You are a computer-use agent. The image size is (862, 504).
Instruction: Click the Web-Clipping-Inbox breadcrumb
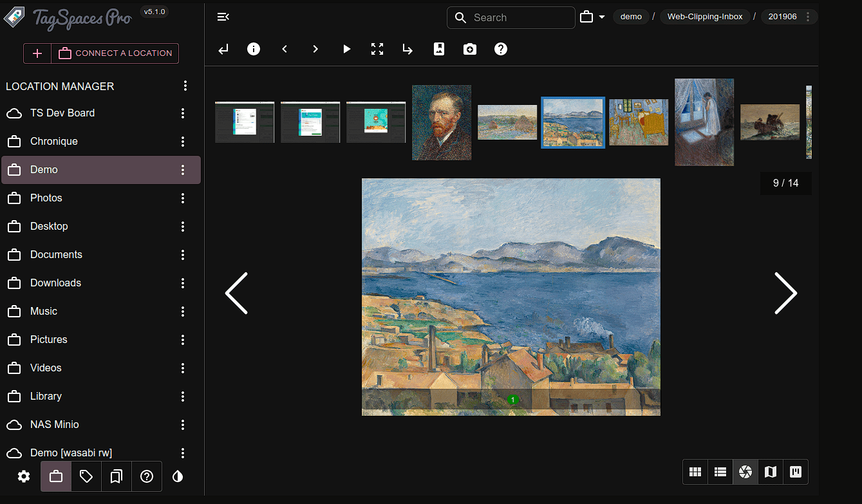705,17
